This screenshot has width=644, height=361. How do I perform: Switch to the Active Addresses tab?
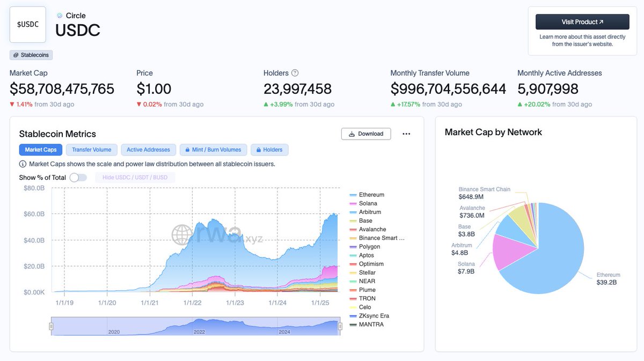click(x=148, y=150)
